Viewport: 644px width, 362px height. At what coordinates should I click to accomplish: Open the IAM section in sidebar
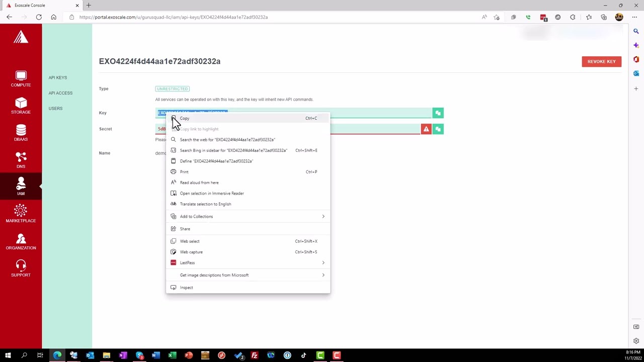[x=21, y=188]
